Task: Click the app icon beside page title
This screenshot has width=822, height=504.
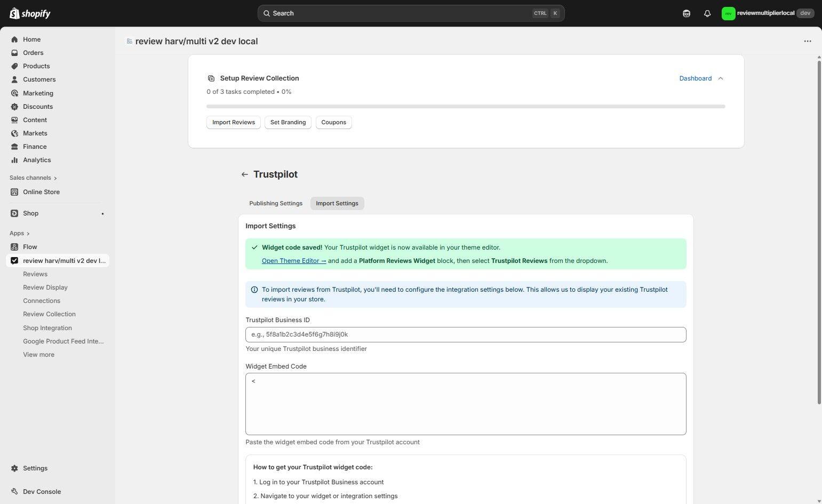Action: (129, 41)
